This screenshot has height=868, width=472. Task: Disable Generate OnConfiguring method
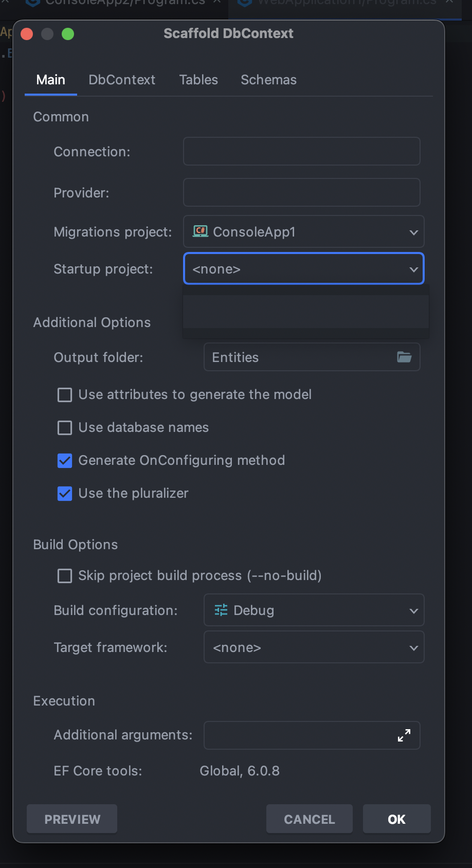pos(64,461)
